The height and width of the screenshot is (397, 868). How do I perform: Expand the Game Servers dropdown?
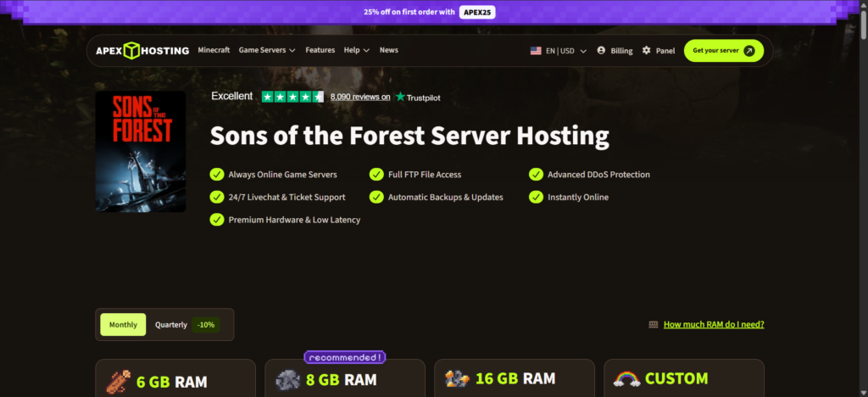coord(267,50)
